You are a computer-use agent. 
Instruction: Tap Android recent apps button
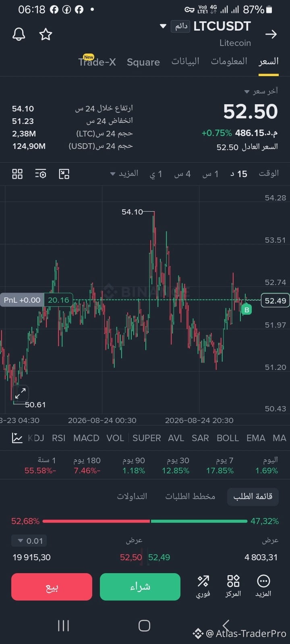click(63, 625)
